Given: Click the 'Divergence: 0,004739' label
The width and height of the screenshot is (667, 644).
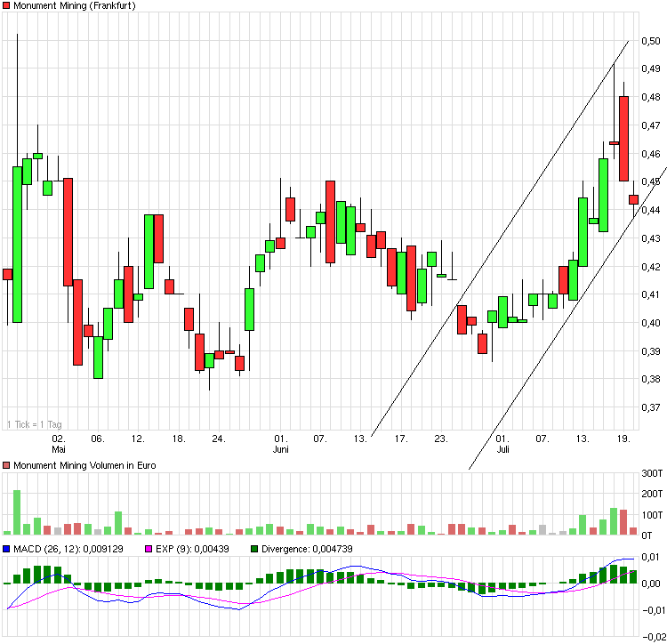Looking at the screenshot, I should [x=307, y=549].
